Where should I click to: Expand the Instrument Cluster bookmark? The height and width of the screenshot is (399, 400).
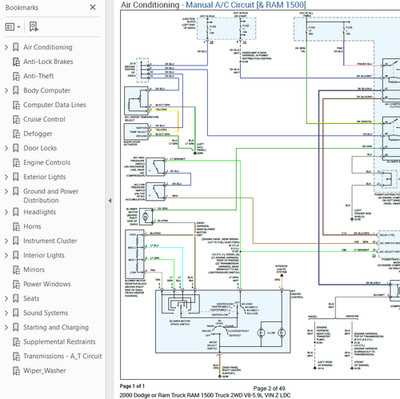6,241
